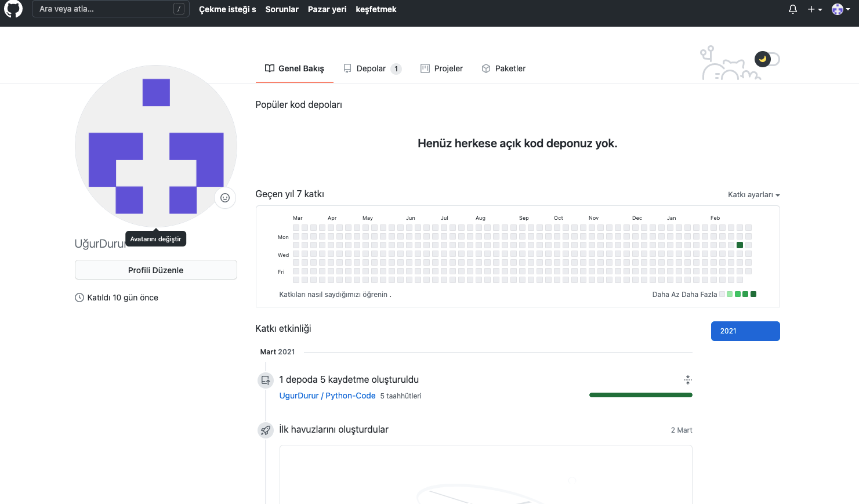Image resolution: width=859 pixels, height=504 pixels.
Task: Focus the Ara veya atla search field
Action: click(104, 9)
